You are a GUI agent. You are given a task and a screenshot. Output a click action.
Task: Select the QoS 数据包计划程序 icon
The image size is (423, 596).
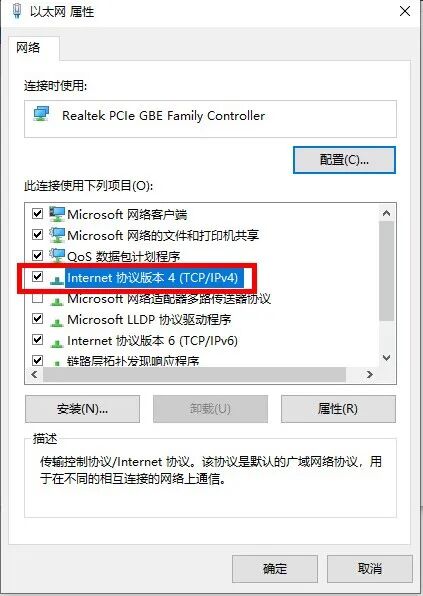pyautogui.click(x=57, y=256)
